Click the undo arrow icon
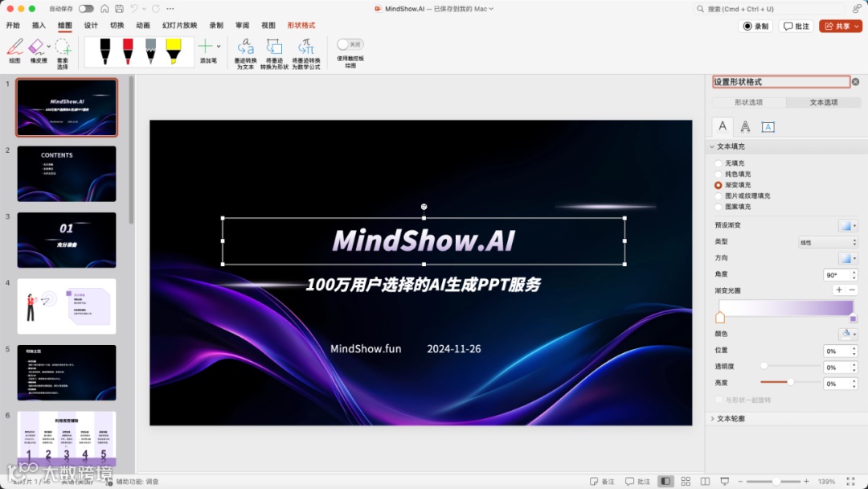This screenshot has width=868, height=489. [134, 9]
